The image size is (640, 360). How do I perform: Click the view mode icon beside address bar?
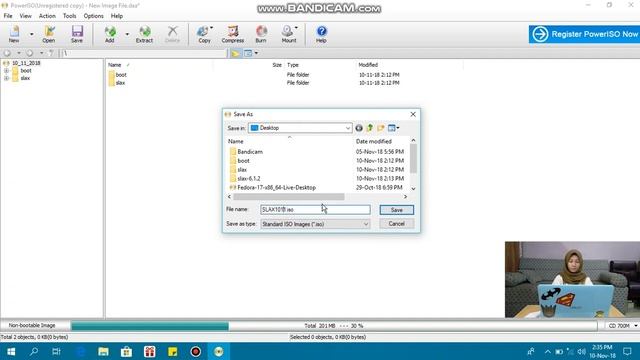pos(248,53)
